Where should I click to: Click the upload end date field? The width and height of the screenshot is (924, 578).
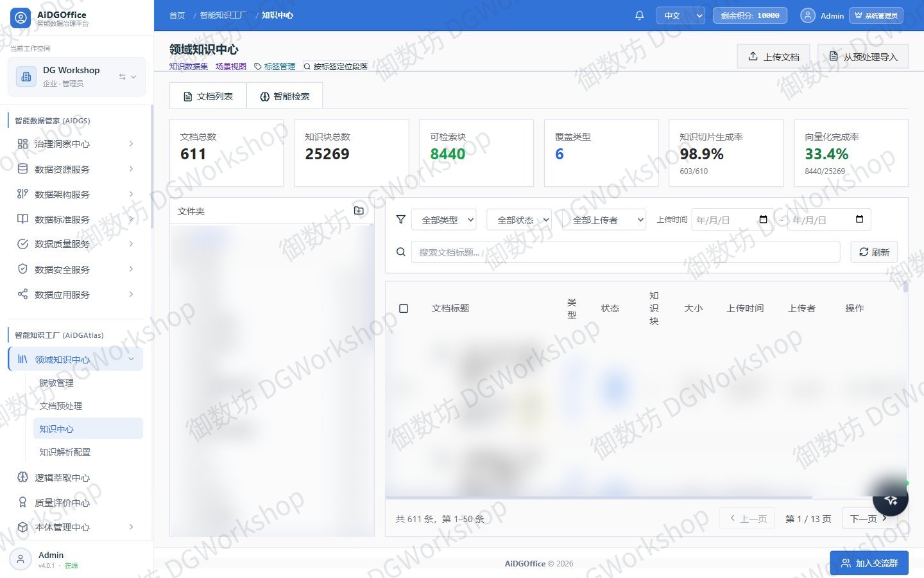coord(829,220)
